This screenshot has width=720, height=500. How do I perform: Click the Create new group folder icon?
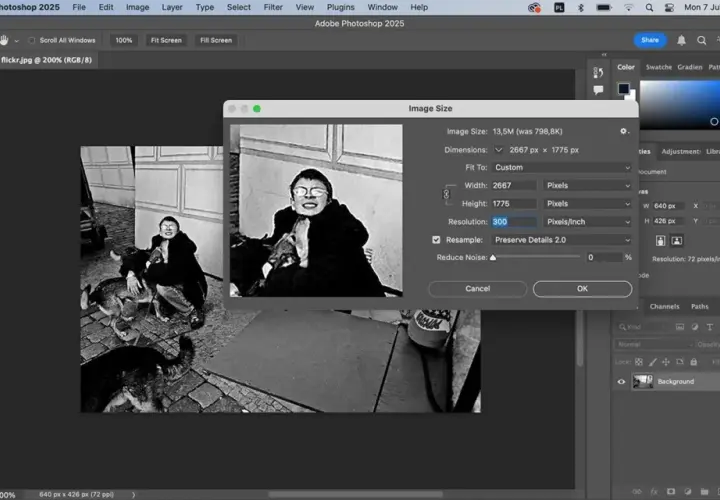(x=704, y=491)
